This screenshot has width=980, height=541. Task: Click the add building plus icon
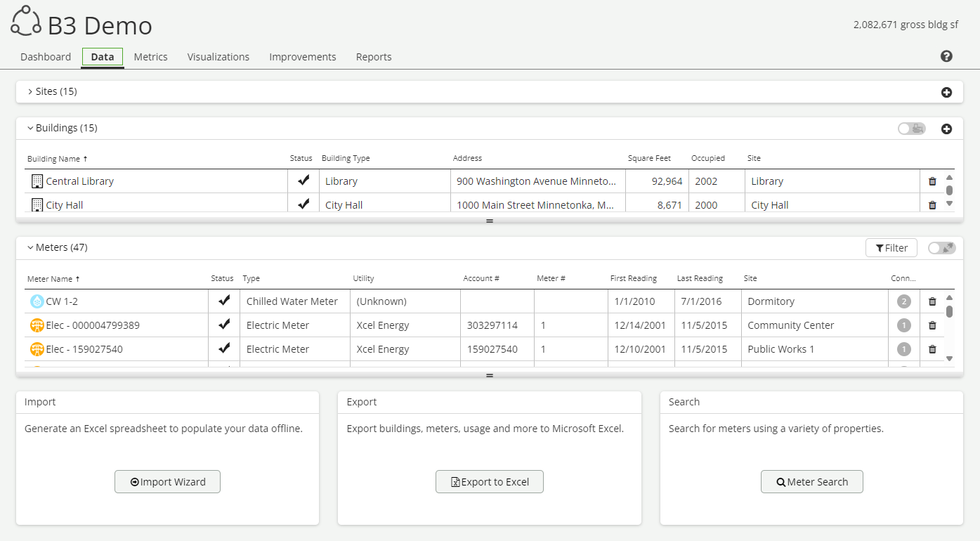tap(946, 129)
